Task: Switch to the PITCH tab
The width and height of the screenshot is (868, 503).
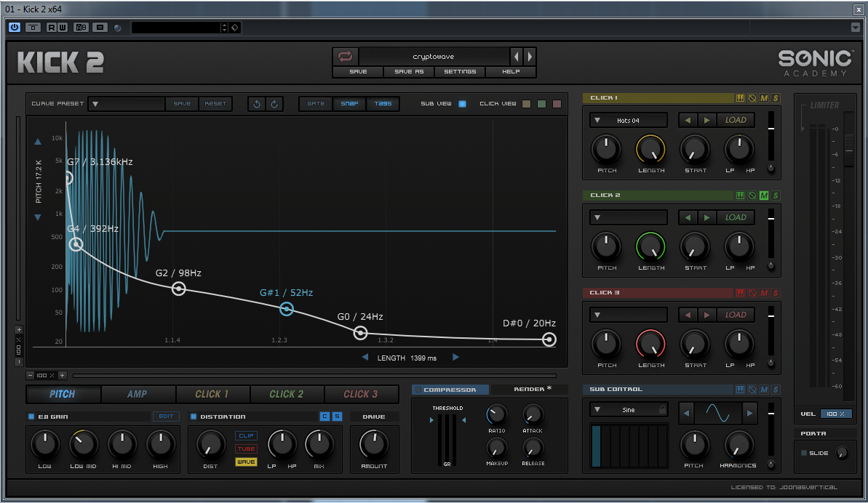Action: [x=63, y=394]
